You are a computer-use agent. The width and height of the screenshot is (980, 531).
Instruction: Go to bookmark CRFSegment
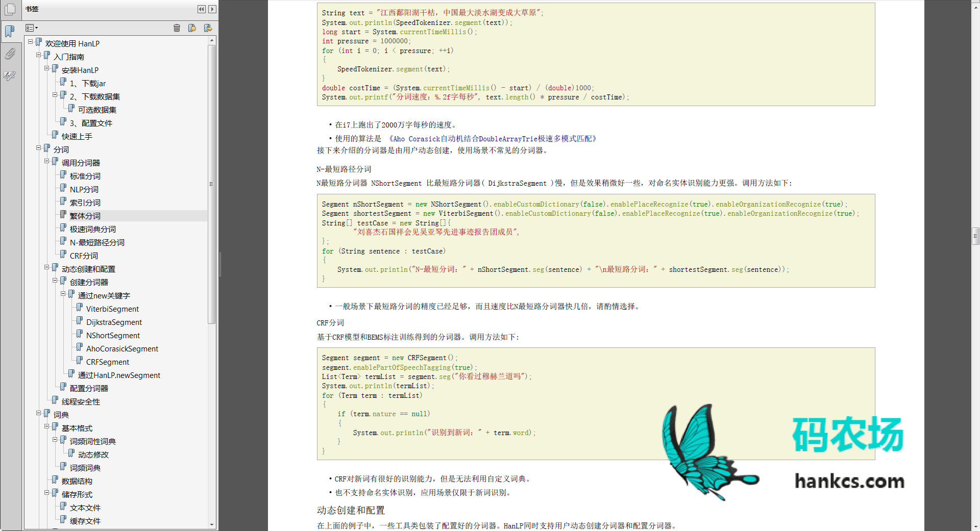[x=108, y=362]
